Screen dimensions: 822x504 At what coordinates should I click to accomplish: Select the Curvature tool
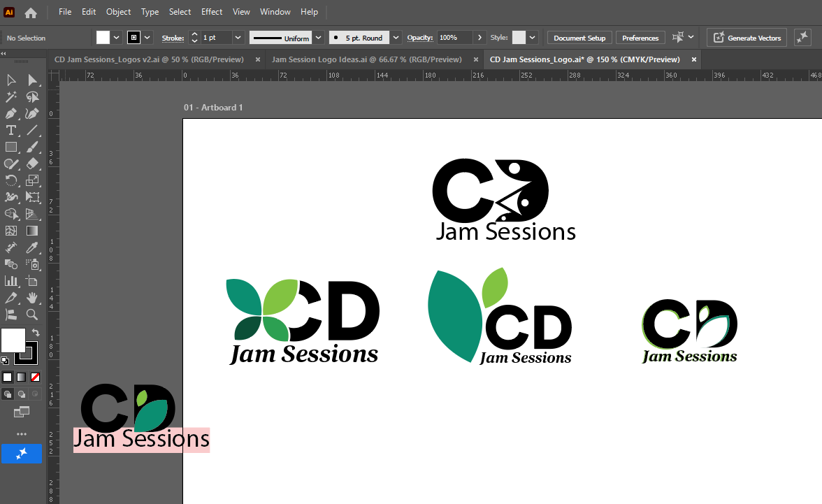point(32,114)
